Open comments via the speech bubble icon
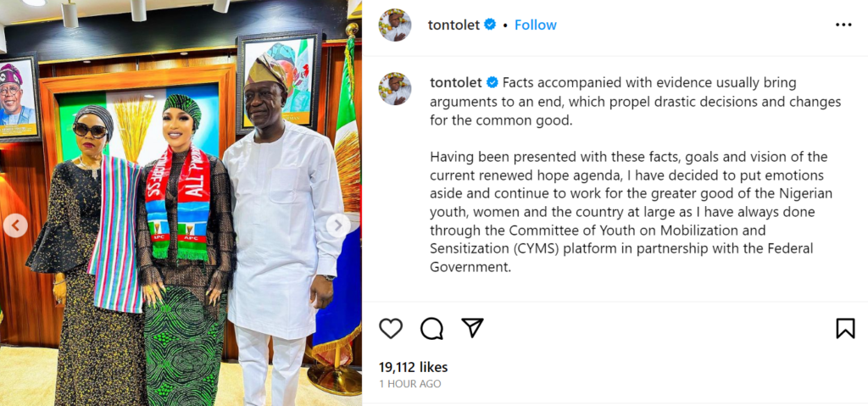Viewport: 868px width, 406px height. click(431, 329)
